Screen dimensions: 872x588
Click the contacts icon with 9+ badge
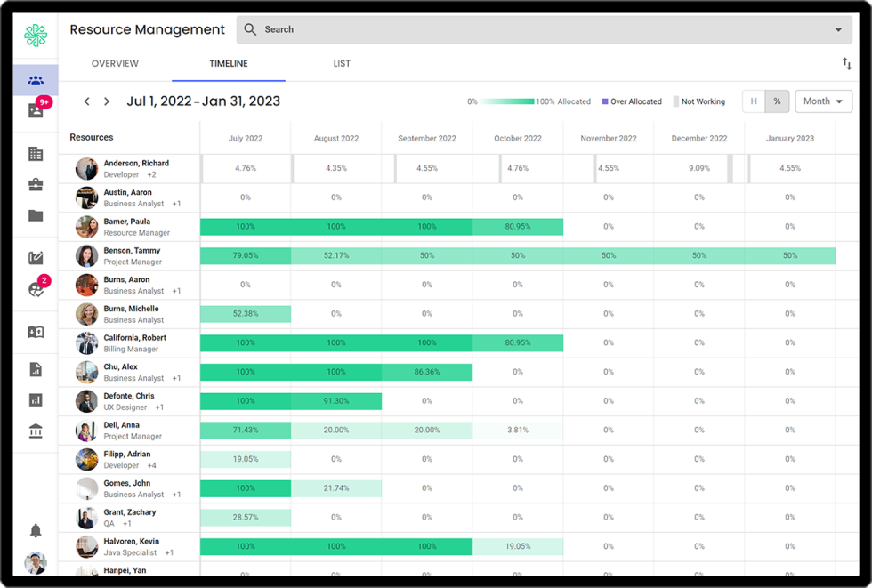(x=36, y=110)
